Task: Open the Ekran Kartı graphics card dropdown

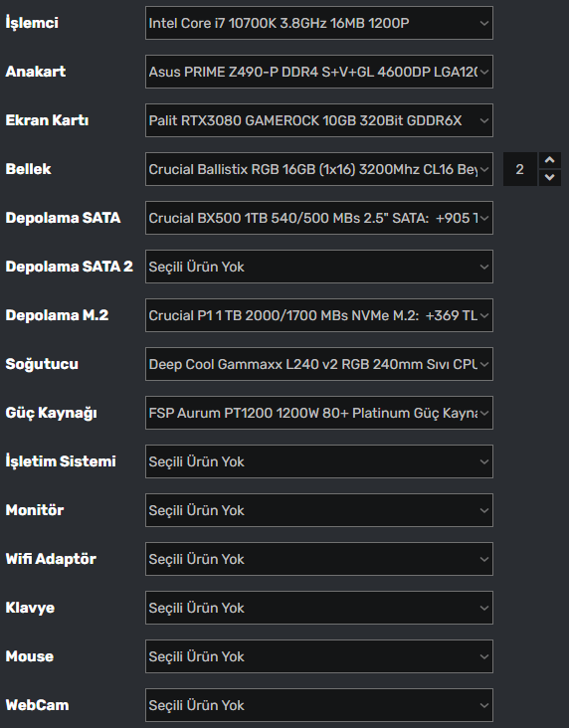Action: 319,120
